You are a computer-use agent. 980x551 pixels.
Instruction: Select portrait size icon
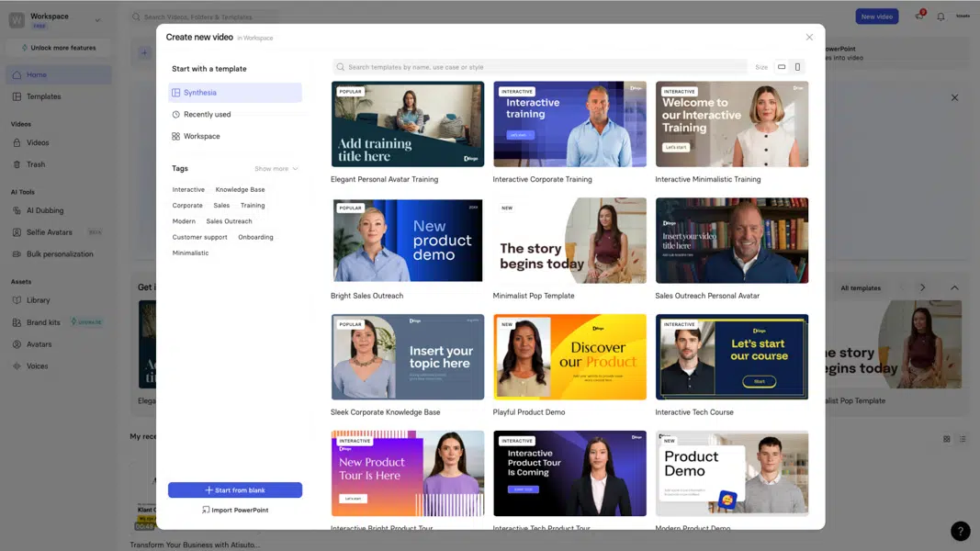(797, 67)
